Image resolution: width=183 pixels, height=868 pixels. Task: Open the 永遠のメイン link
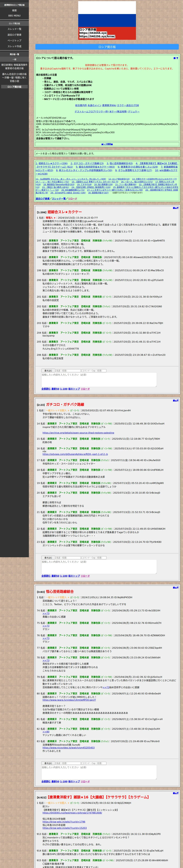coord(94,105)
